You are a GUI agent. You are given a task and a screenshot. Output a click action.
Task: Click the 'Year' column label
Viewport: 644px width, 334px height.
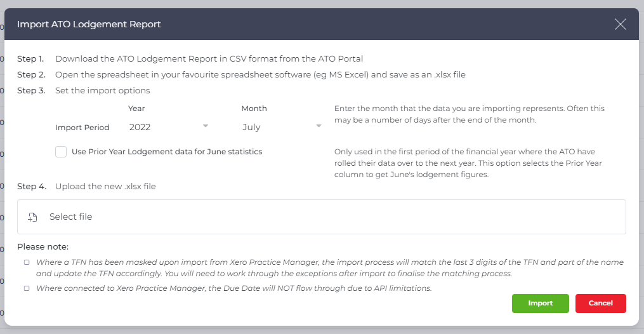[136, 109]
